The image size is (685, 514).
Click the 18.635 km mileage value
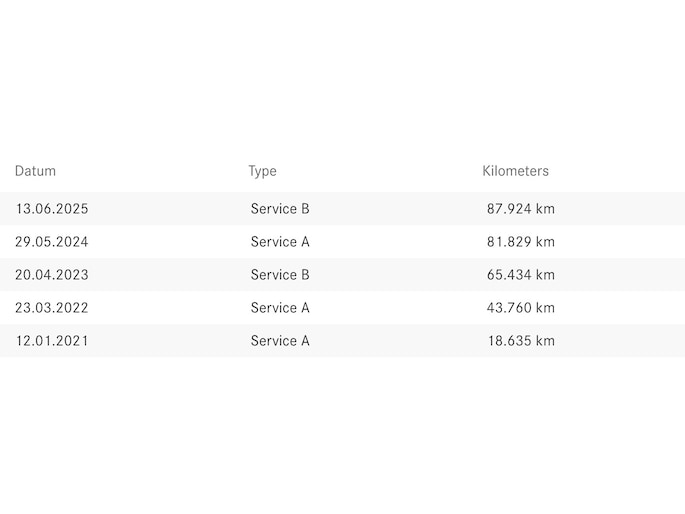(x=520, y=341)
